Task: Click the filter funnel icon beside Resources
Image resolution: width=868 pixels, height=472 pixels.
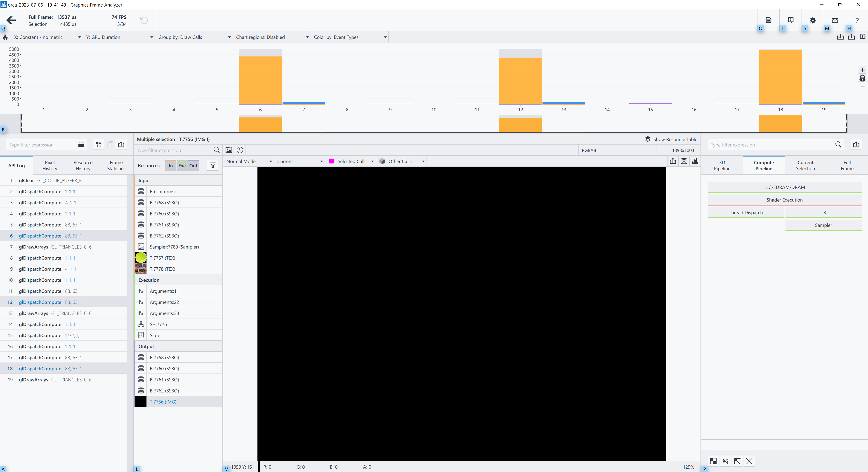Action: (x=213, y=165)
